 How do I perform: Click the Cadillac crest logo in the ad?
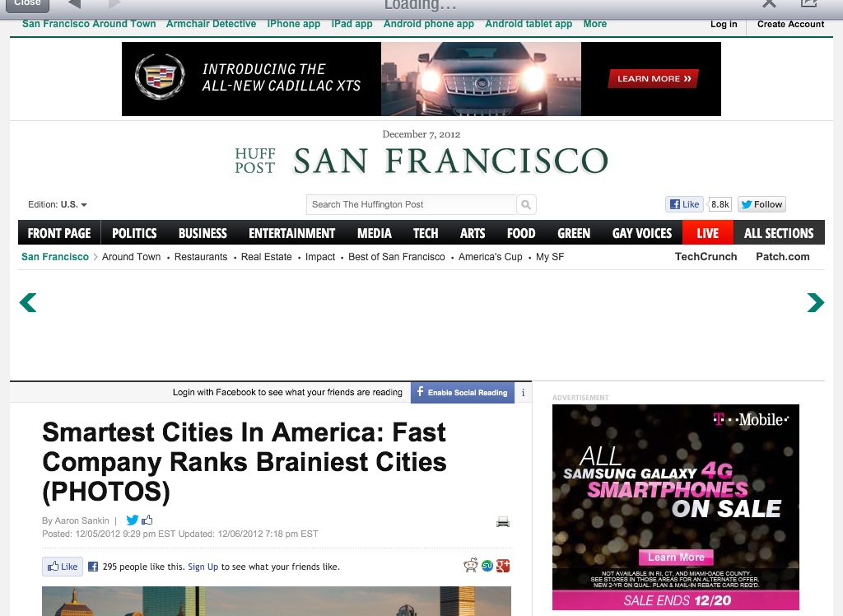[x=160, y=77]
